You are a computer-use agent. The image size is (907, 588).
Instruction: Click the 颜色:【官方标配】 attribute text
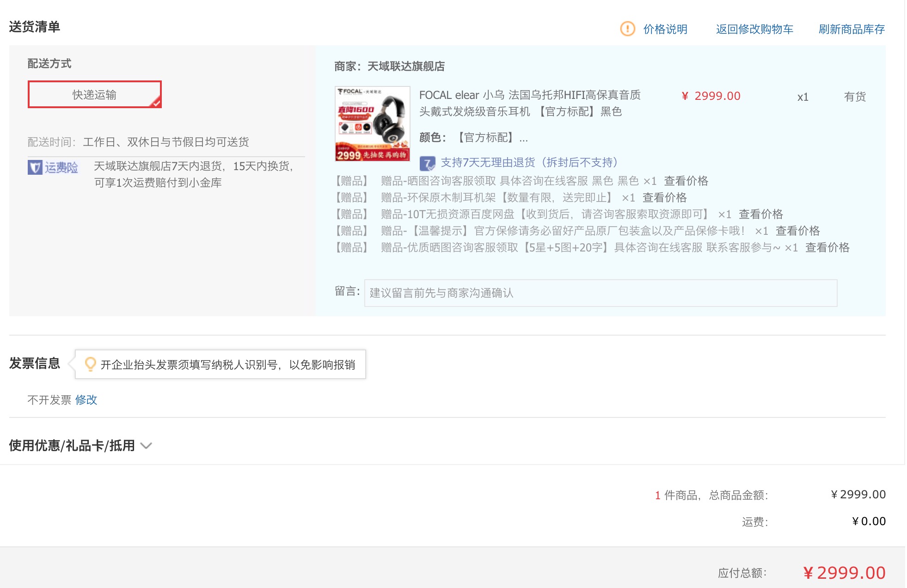click(473, 137)
